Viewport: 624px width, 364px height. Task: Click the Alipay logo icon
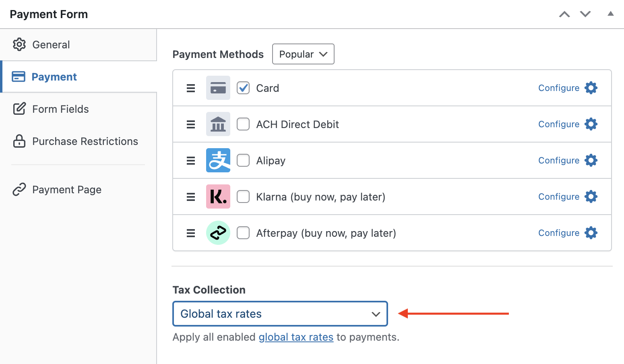tap(218, 160)
